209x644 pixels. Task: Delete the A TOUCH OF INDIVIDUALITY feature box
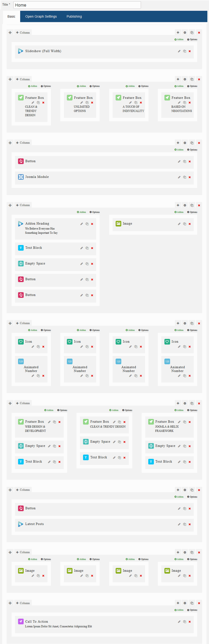(x=141, y=103)
